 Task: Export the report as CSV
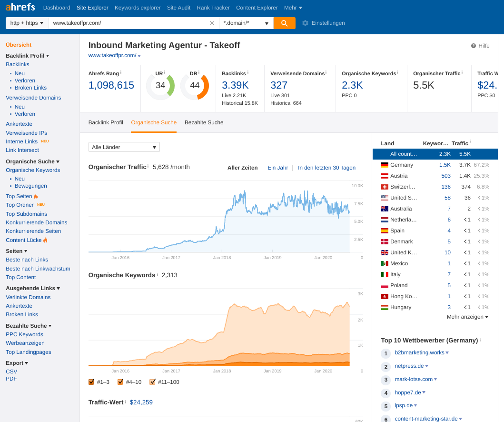pyautogui.click(x=12, y=371)
